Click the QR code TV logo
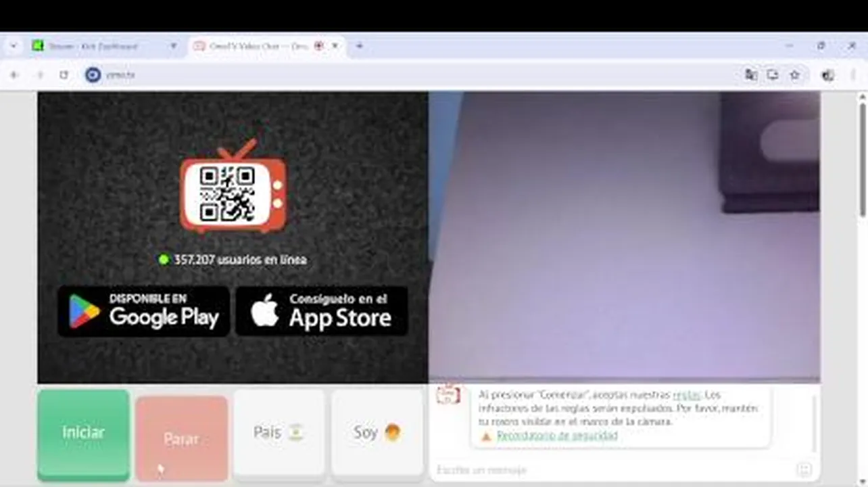This screenshot has width=868, height=487. coord(233,188)
